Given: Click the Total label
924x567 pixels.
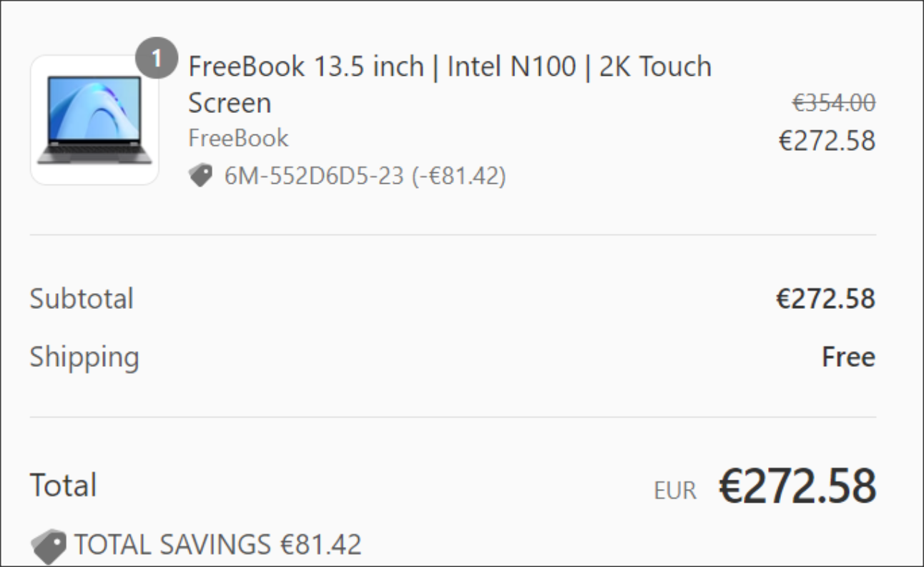Looking at the screenshot, I should click(63, 485).
